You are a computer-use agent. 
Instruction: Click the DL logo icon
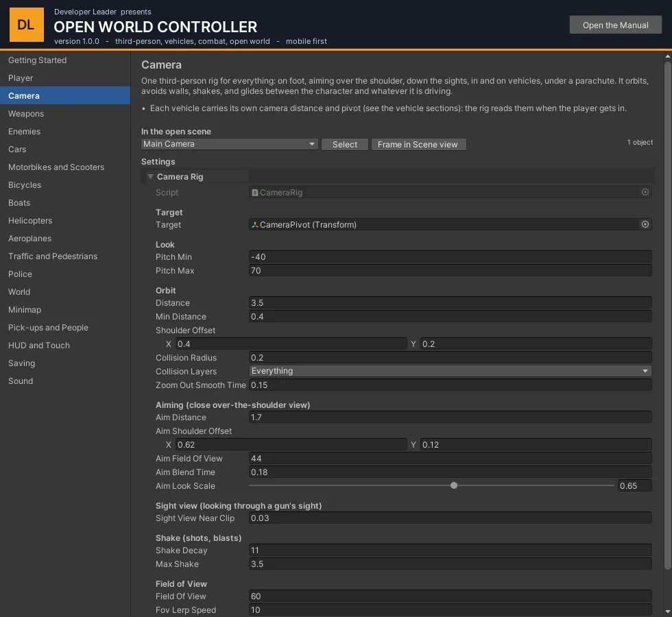[27, 25]
